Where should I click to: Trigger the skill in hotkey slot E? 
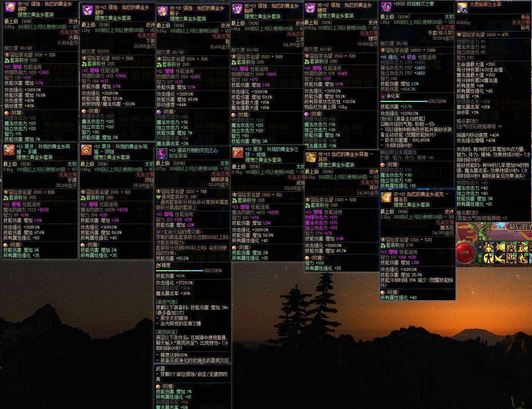pos(511,247)
